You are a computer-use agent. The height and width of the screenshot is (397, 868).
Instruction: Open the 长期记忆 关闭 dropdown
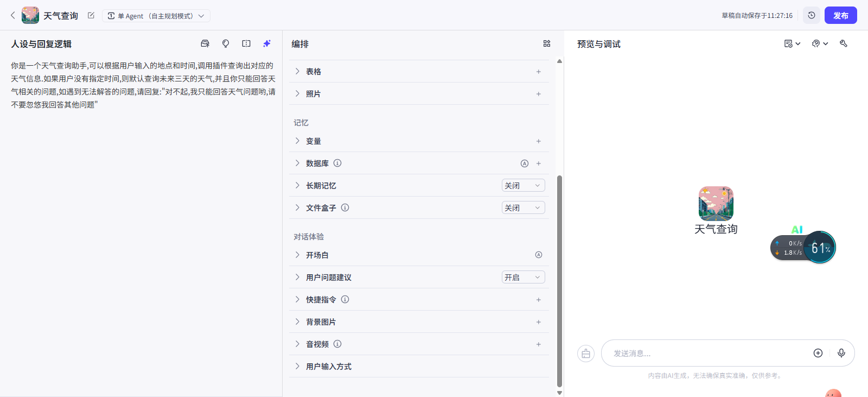(524, 185)
